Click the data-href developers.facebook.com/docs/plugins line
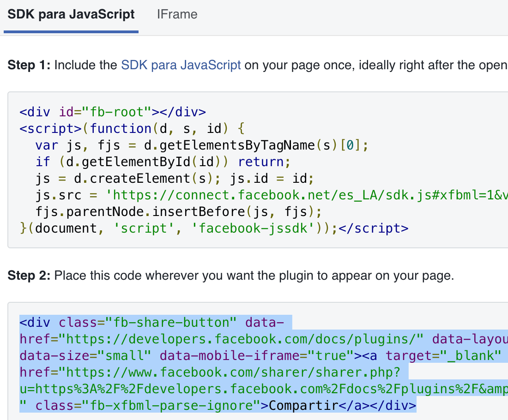The width and height of the screenshot is (508, 420). click(x=264, y=339)
